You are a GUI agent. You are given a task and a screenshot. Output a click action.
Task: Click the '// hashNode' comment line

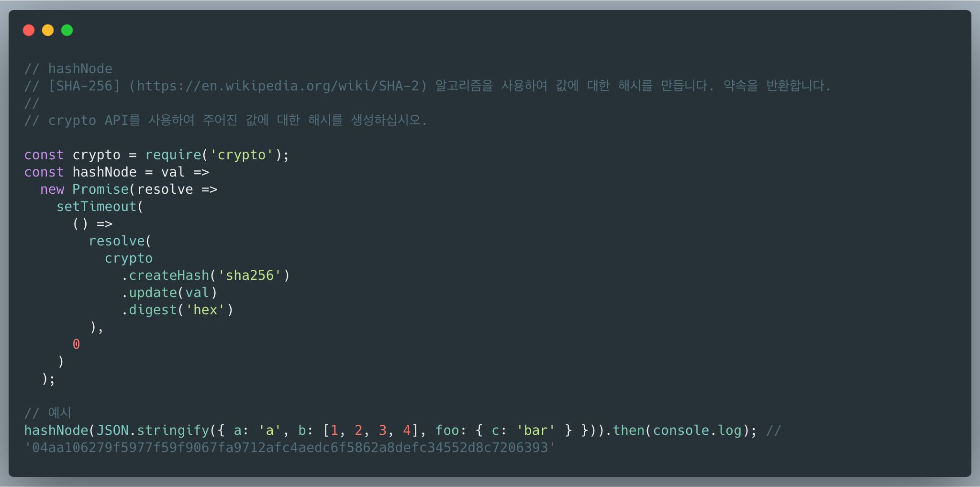tap(68, 69)
